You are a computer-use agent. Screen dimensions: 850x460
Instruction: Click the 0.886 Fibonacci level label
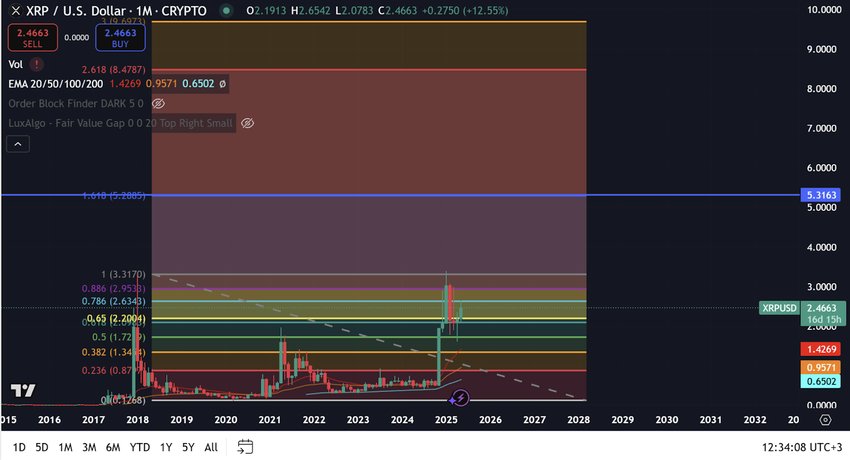coord(114,289)
